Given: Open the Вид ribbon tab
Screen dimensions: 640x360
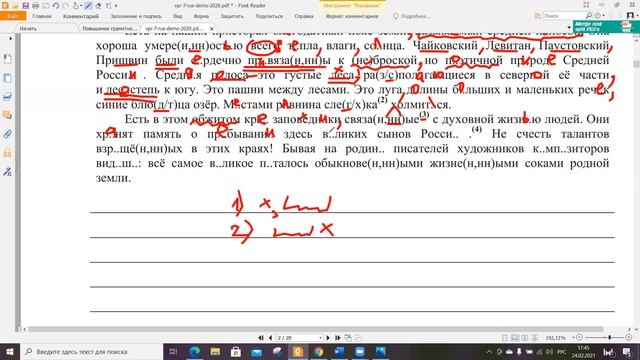Looking at the screenshot, I should point(178,16).
